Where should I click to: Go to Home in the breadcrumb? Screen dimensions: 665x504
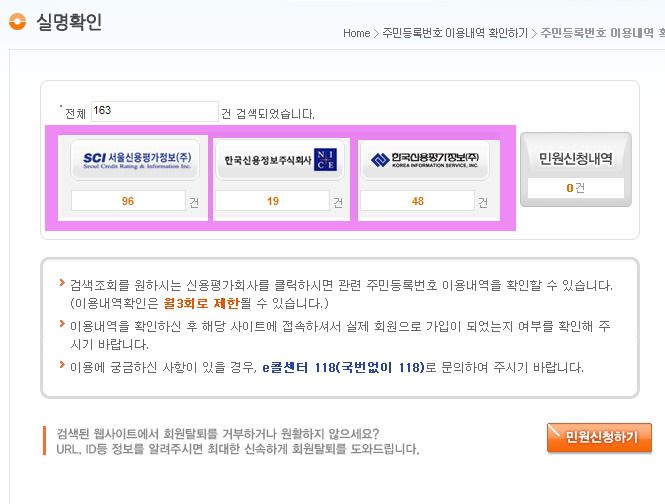coord(356,33)
